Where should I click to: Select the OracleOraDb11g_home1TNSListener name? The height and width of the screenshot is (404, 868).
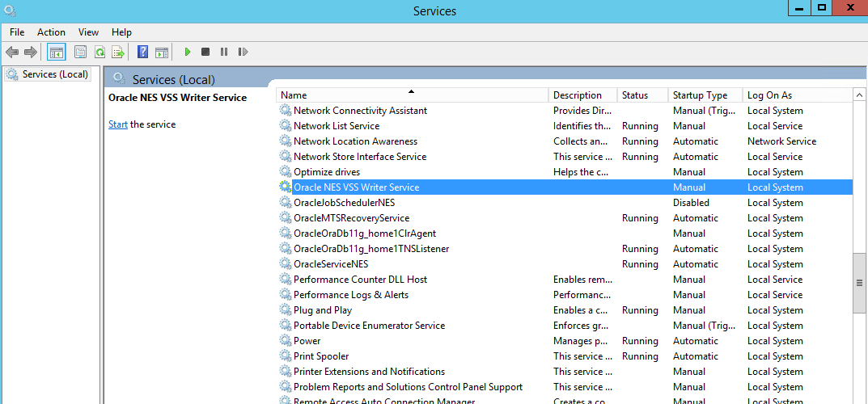[371, 249]
